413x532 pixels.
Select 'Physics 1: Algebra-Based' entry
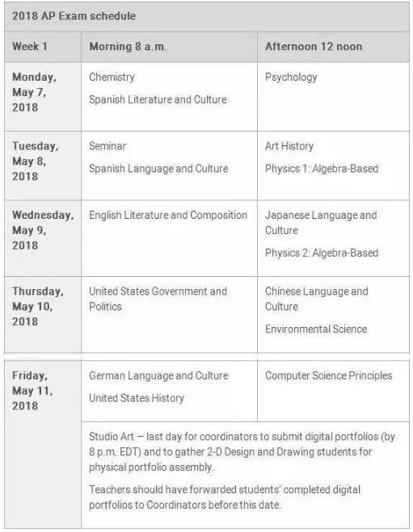pyautogui.click(x=322, y=169)
